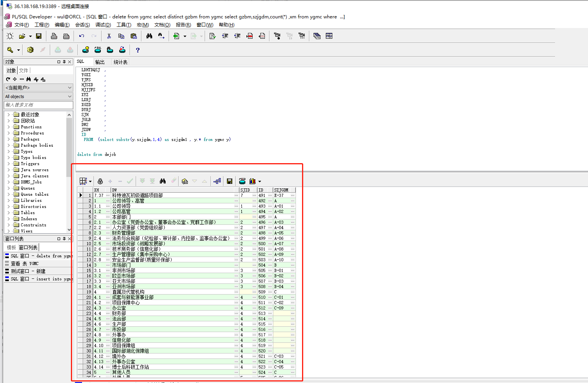Click the Tile windows icon
The width and height of the screenshot is (588, 383).
(x=329, y=36)
